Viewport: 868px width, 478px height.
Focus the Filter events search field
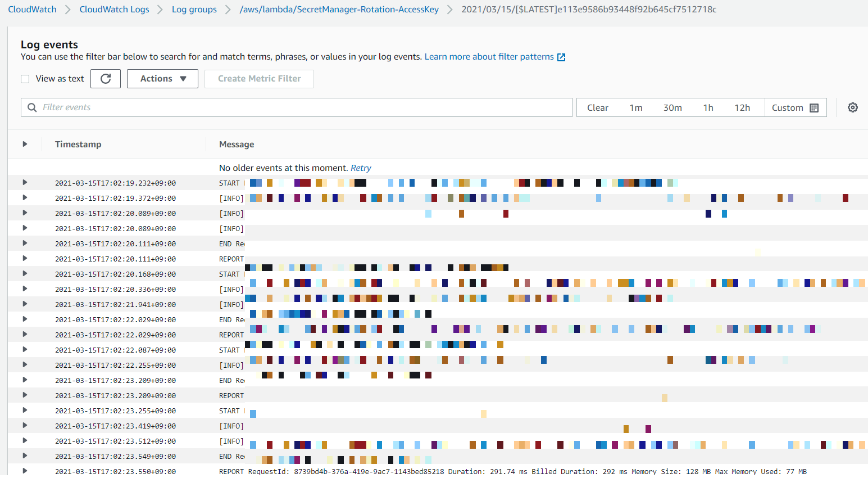pos(297,107)
